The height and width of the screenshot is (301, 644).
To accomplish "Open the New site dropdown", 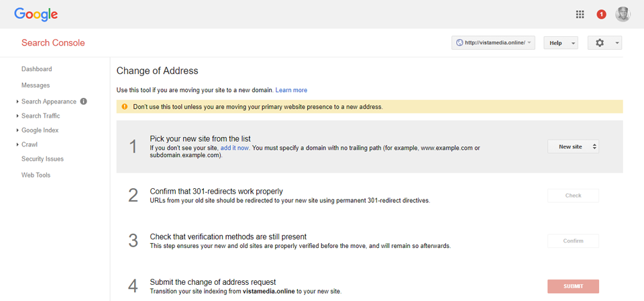I will [x=573, y=146].
